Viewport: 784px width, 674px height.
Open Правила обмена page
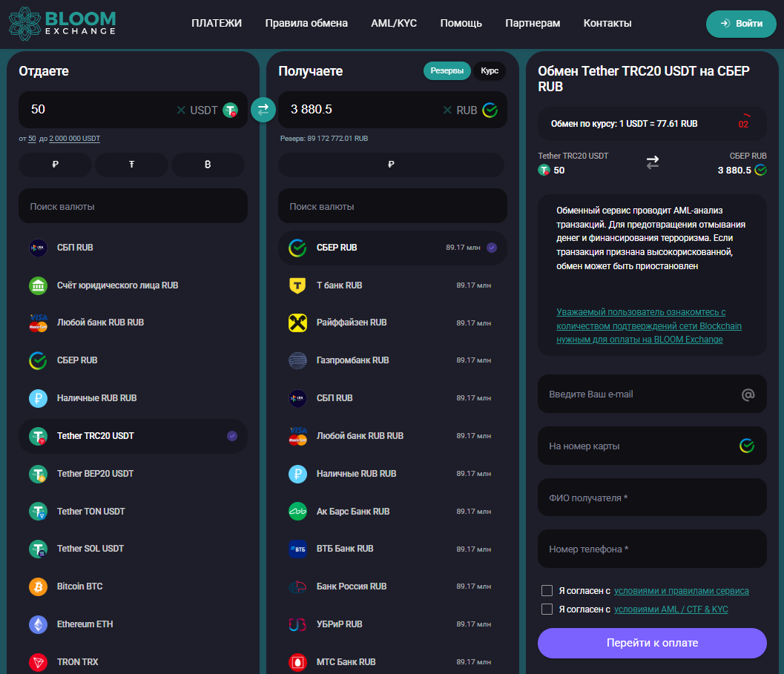pos(306,23)
